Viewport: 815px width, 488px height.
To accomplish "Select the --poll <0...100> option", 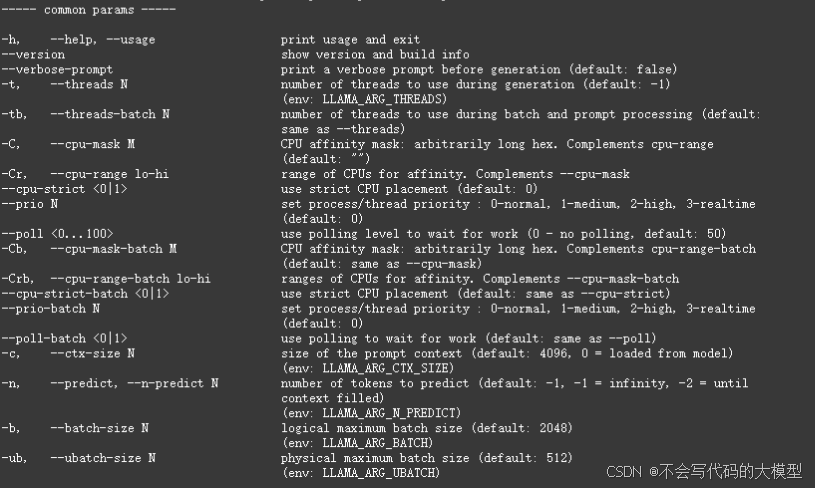I will coord(57,234).
